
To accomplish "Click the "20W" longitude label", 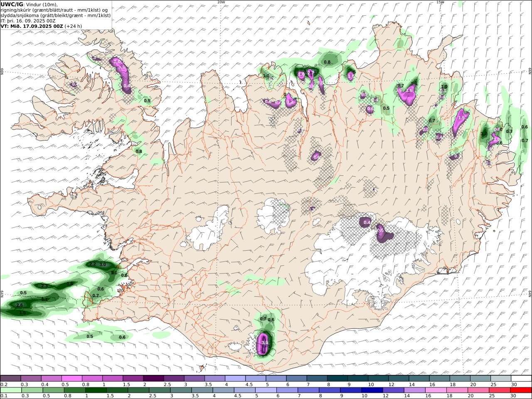I will pos(221,2).
